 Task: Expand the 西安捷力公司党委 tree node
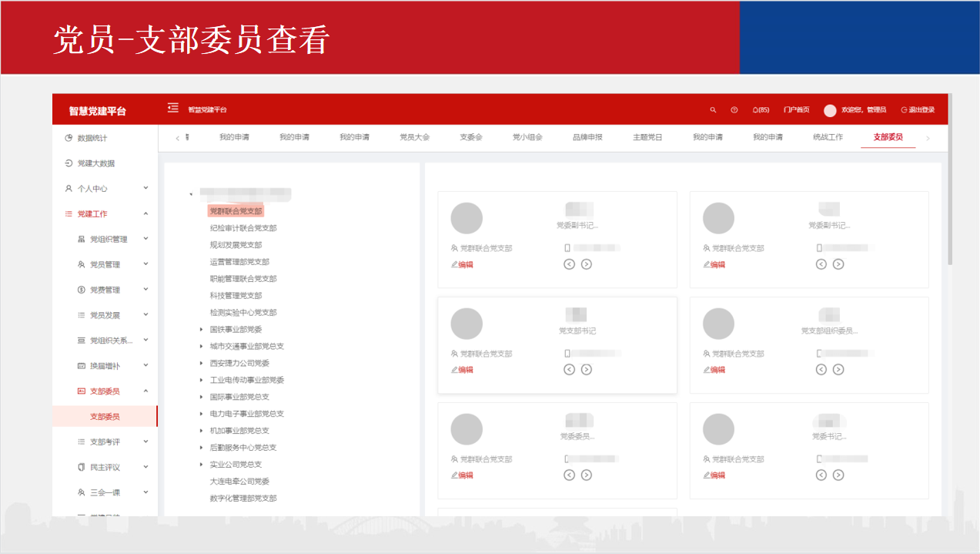coord(201,364)
